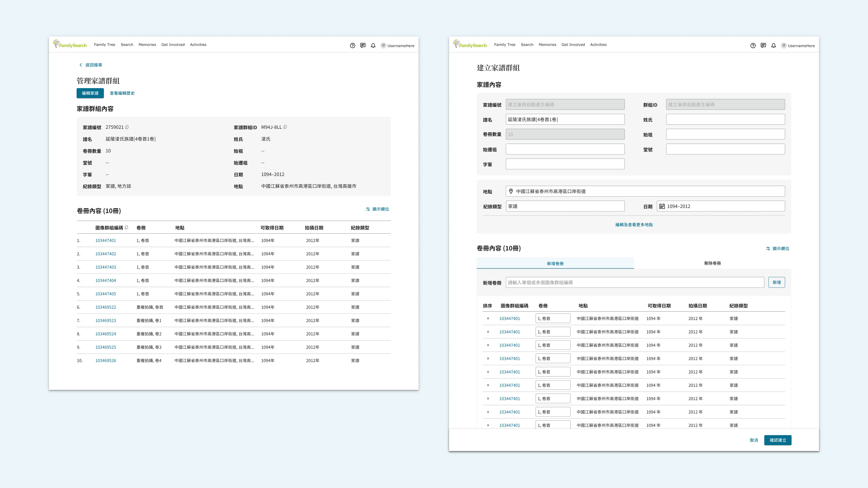868x488 pixels.
Task: Click location pin icon in 地點 field
Action: (511, 191)
